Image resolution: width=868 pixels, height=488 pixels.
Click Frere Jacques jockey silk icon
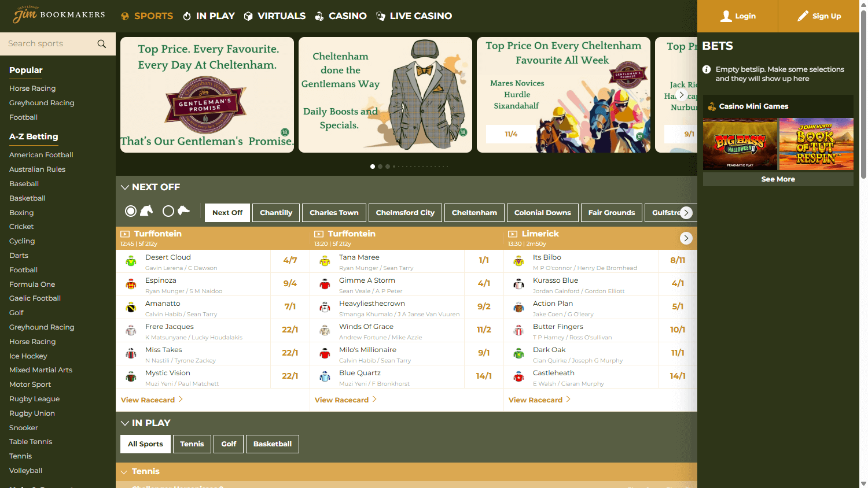coord(131,331)
